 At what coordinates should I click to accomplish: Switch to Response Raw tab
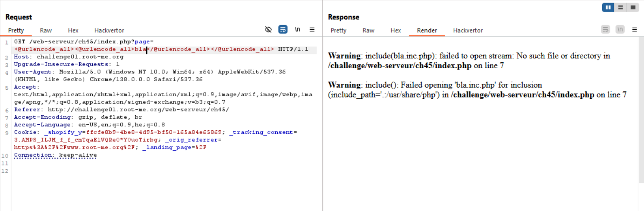(x=368, y=30)
